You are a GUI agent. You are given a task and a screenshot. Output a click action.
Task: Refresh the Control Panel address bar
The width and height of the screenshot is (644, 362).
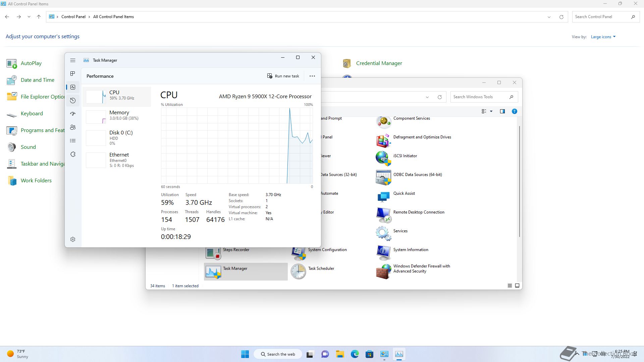point(561,17)
